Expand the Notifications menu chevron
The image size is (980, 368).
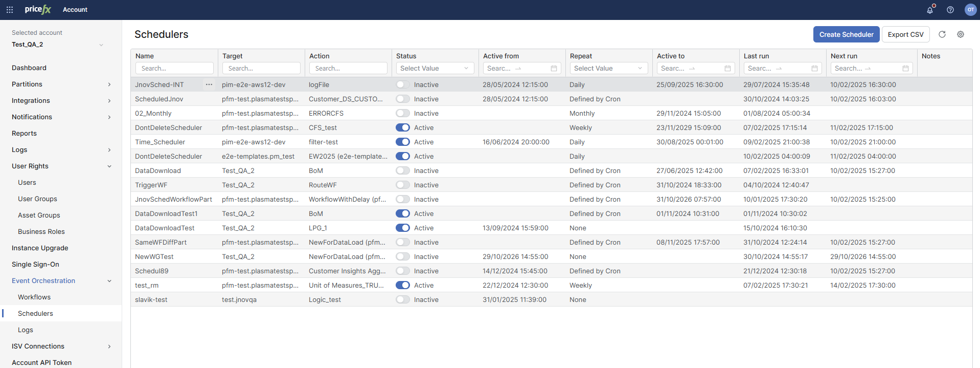click(x=109, y=117)
